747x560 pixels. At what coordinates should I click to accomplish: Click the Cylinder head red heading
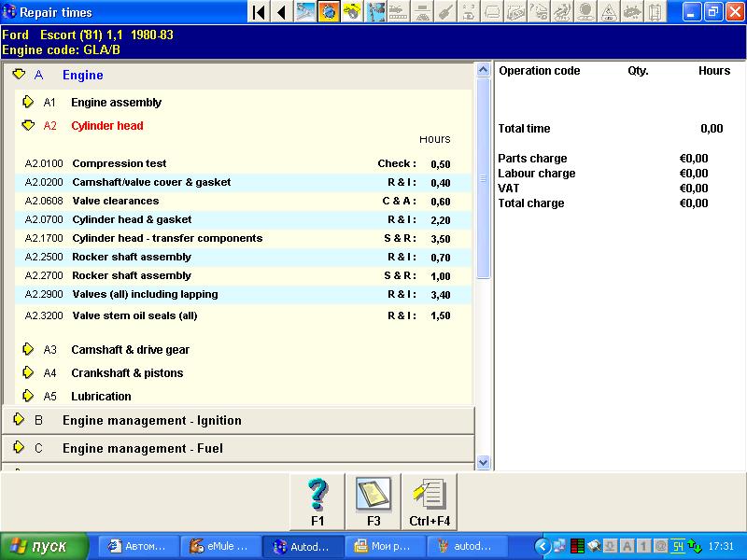(x=107, y=126)
